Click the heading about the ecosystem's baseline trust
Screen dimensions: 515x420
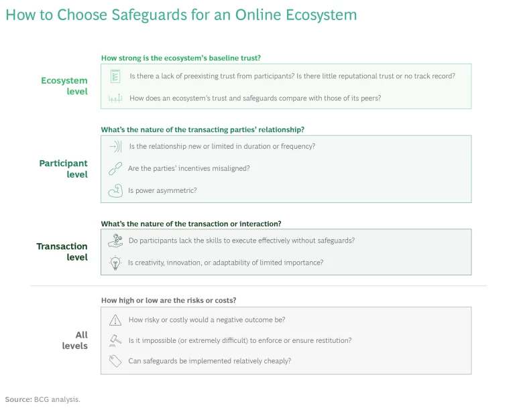click(x=181, y=58)
